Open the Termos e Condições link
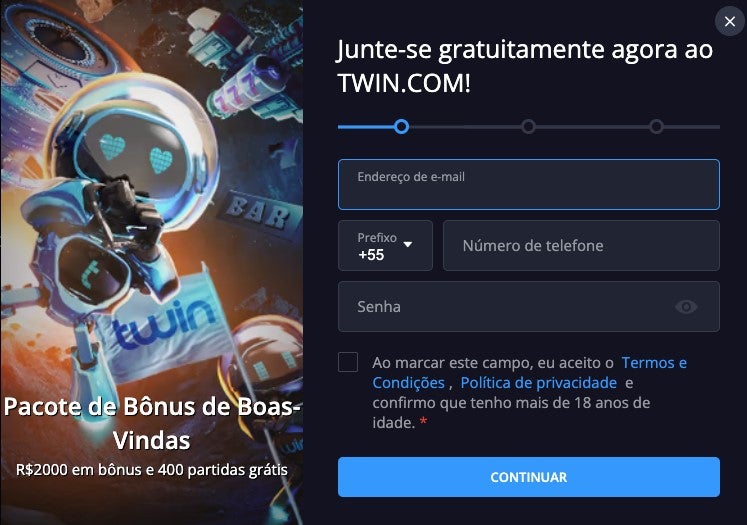Screen dimensions: 747x525 (x=530, y=373)
